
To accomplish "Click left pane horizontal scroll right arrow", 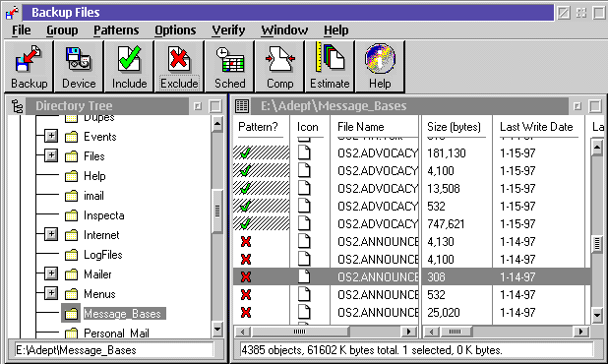I will coord(408,332).
